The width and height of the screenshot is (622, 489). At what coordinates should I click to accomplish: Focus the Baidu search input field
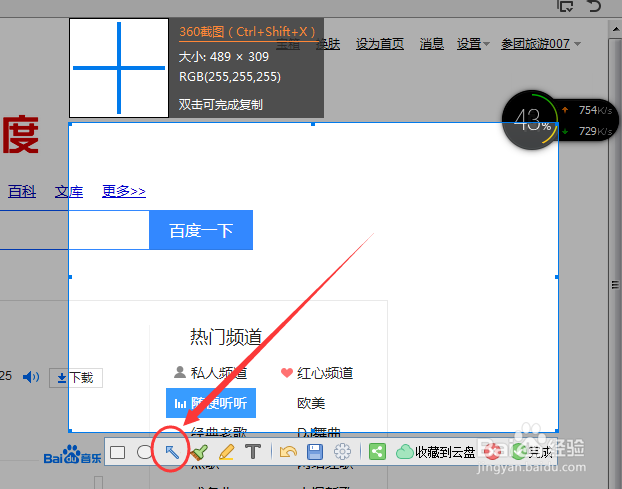pos(74,230)
